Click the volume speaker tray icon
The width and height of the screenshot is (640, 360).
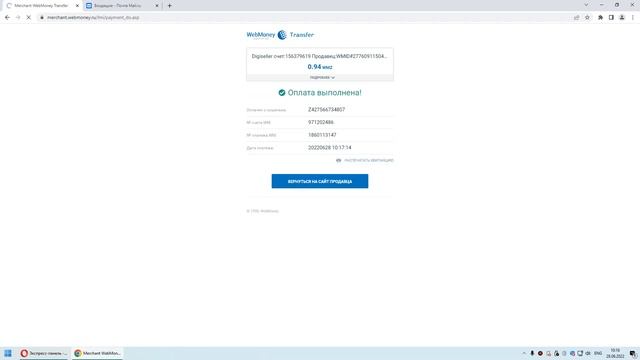[x=588, y=353]
